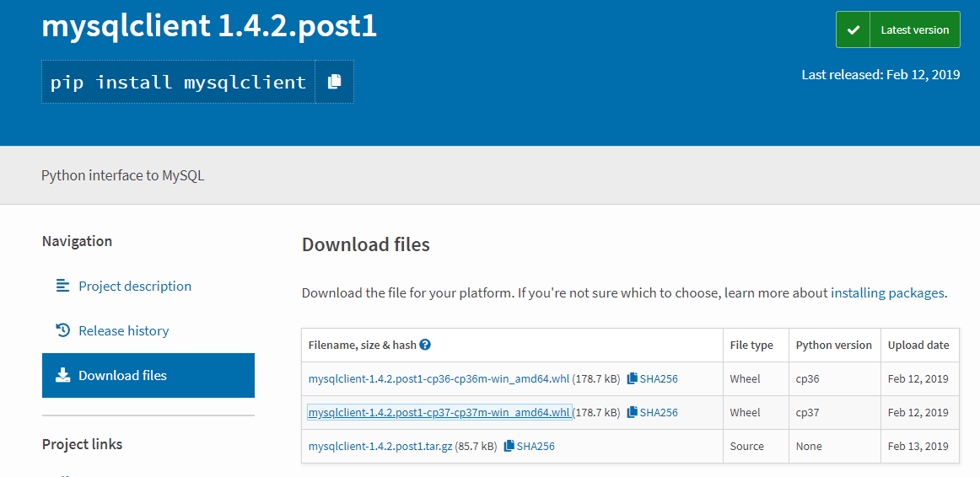
Task: Open the installing packages link
Action: (887, 293)
